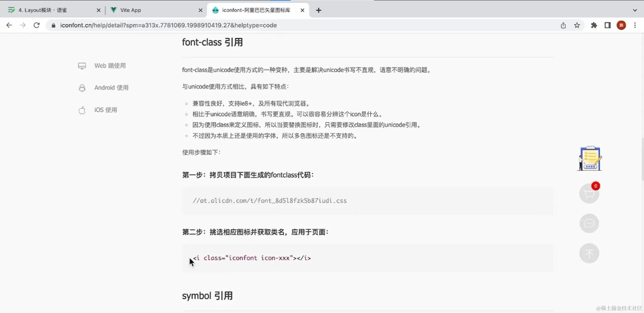
Task: Click the share page icon
Action: (563, 25)
